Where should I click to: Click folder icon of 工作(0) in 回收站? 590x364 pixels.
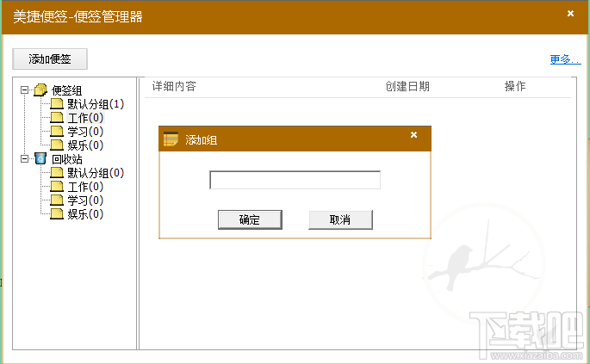point(57,187)
